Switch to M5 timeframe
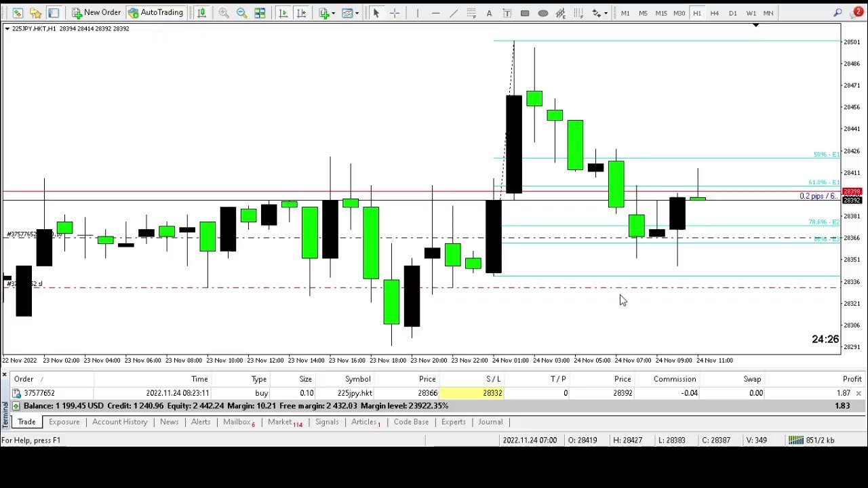Image resolution: width=868 pixels, height=488 pixels. [643, 13]
